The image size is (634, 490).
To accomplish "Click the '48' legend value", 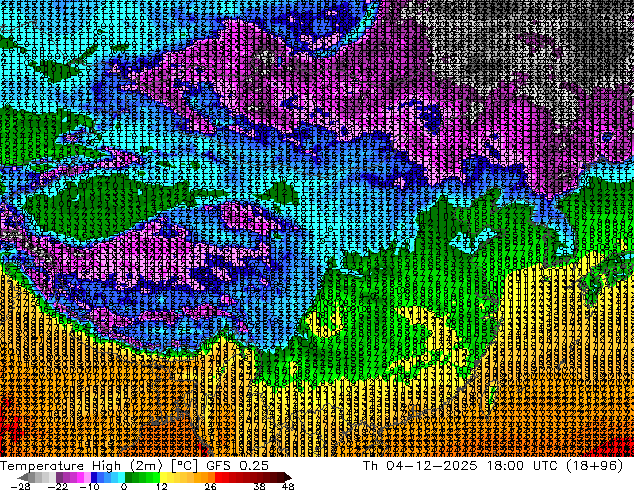I will coord(288,486).
